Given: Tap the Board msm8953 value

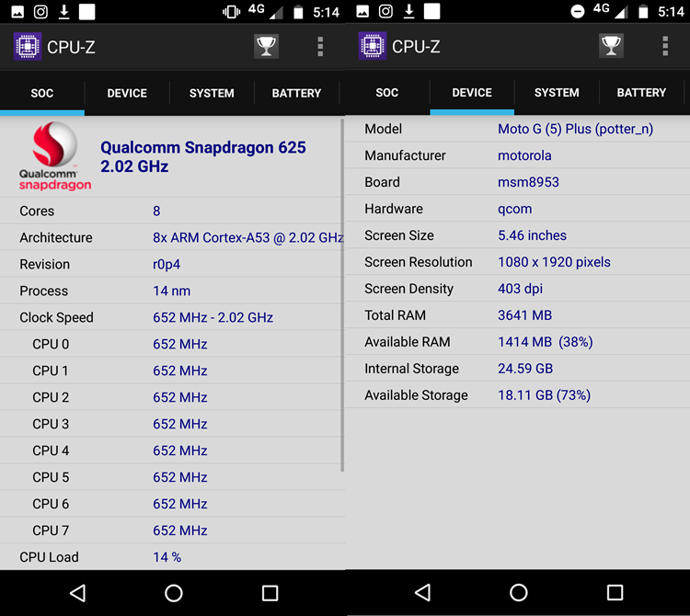Looking at the screenshot, I should (x=528, y=182).
